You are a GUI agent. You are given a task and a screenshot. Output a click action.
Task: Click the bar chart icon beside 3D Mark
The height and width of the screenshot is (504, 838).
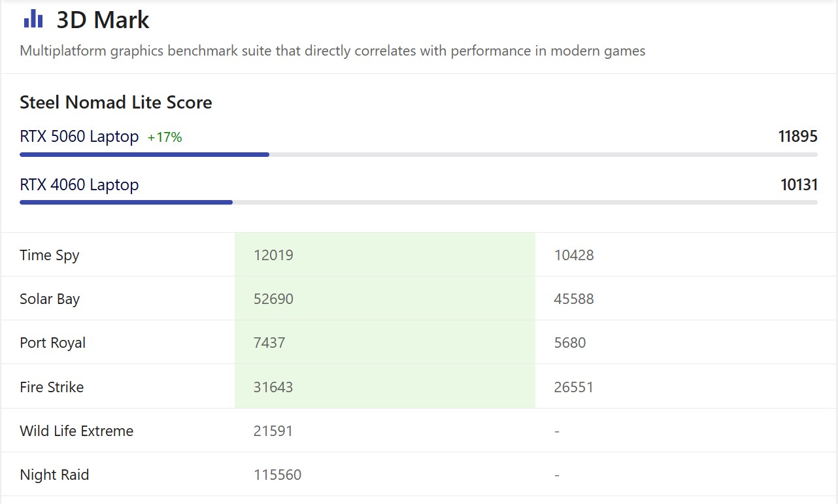(x=33, y=20)
